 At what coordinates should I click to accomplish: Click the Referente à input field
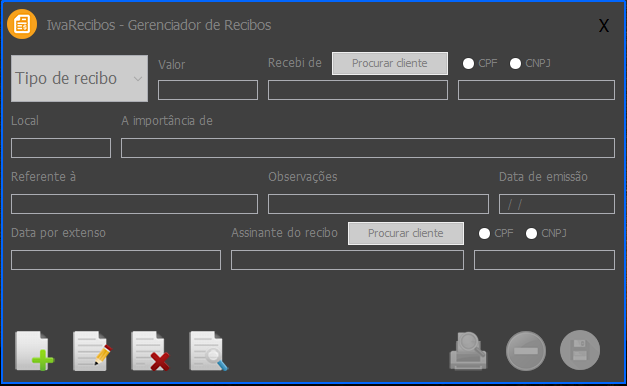[x=134, y=204]
